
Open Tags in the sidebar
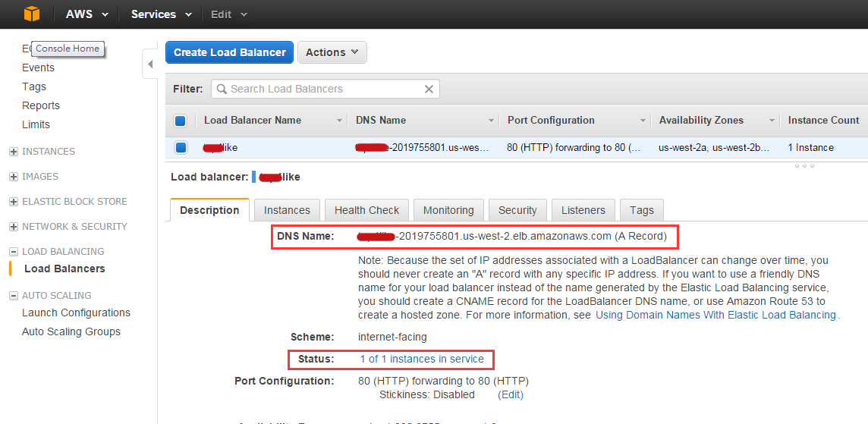34,86
